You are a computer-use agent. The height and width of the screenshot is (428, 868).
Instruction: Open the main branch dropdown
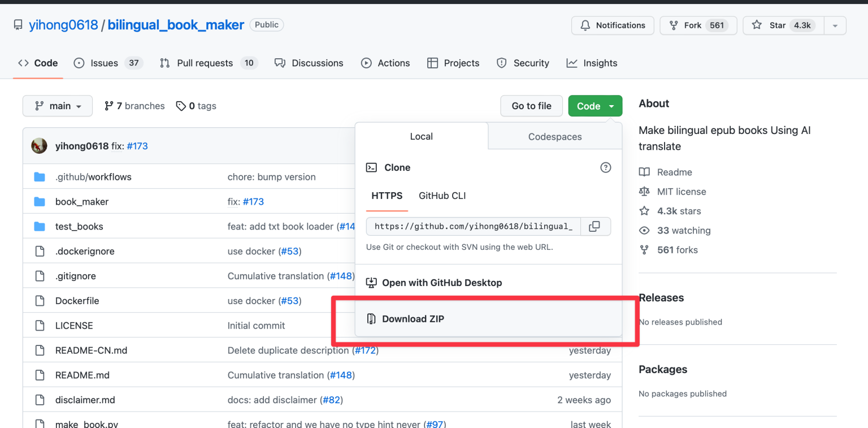pos(58,106)
